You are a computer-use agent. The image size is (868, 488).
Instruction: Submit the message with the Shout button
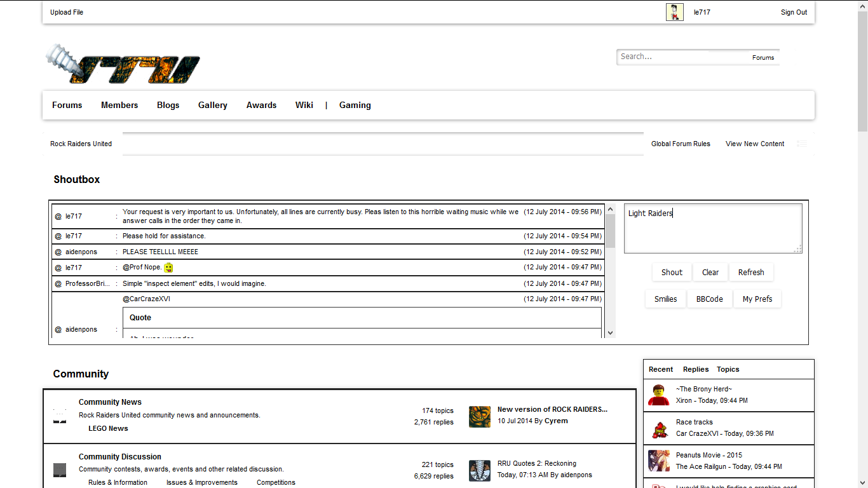672,273
